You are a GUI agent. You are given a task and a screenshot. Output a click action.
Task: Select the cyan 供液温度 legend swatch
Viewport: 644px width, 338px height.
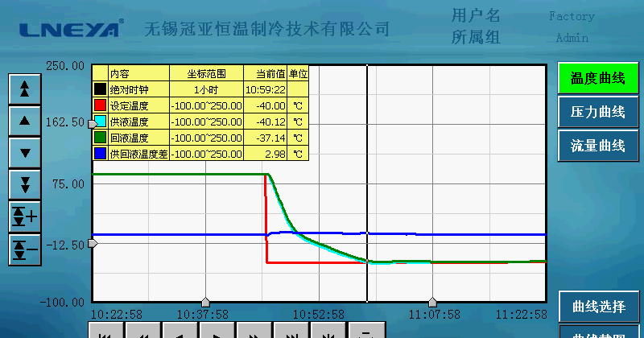tap(100, 122)
